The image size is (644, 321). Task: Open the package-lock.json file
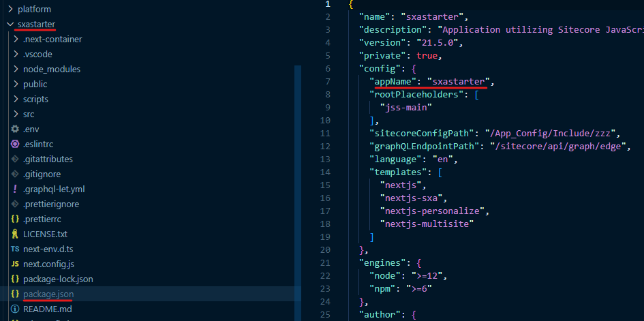tap(58, 279)
